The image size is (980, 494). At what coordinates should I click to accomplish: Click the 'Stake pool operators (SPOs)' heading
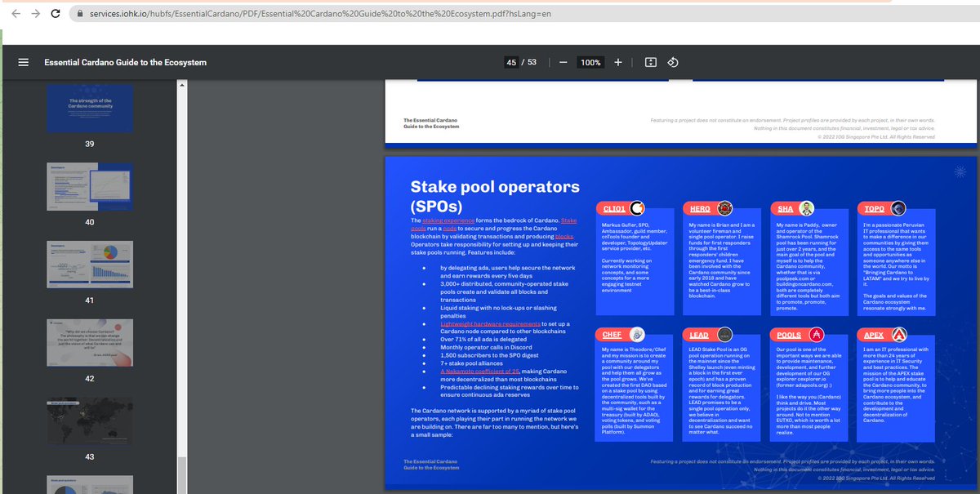click(x=495, y=195)
